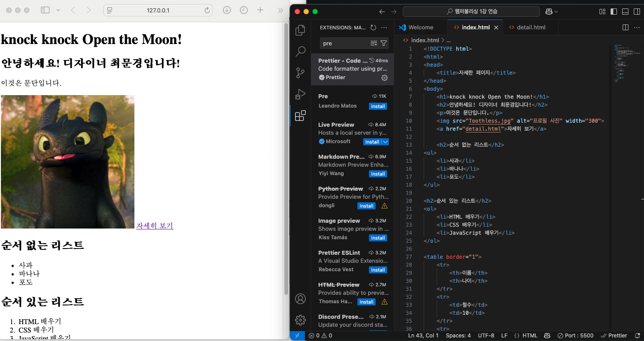
Task: Click the Customize Layout icon in VS Code
Action: pos(602,12)
